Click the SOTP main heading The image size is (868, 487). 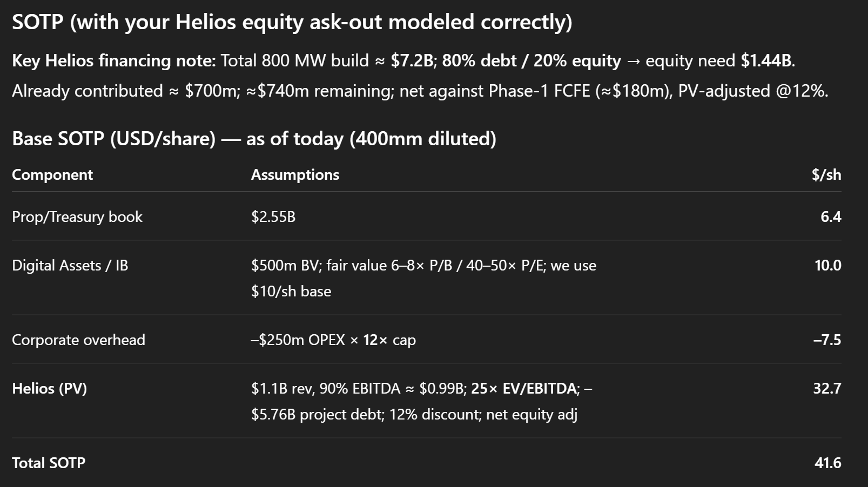click(292, 22)
